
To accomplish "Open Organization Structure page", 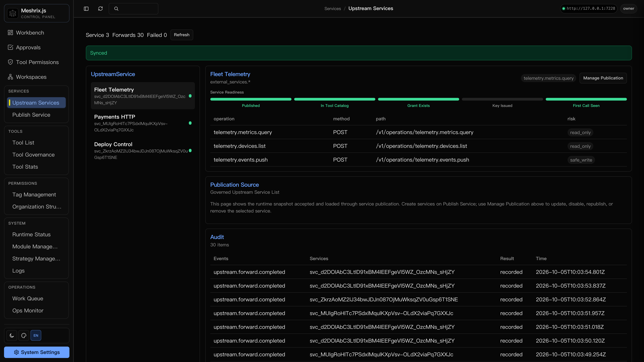I will [x=37, y=207].
